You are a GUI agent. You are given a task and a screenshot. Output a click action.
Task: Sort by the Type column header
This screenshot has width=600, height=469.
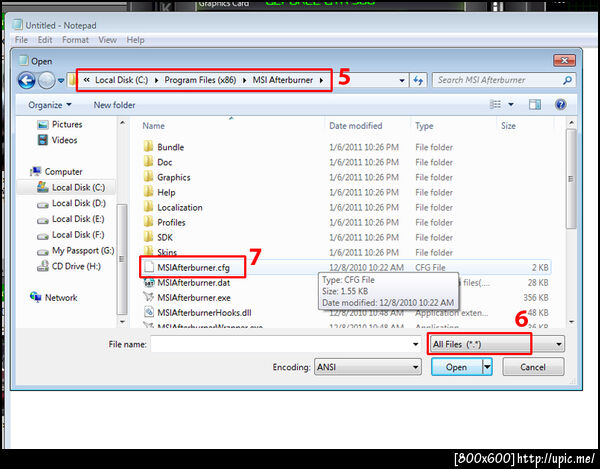coord(424,125)
